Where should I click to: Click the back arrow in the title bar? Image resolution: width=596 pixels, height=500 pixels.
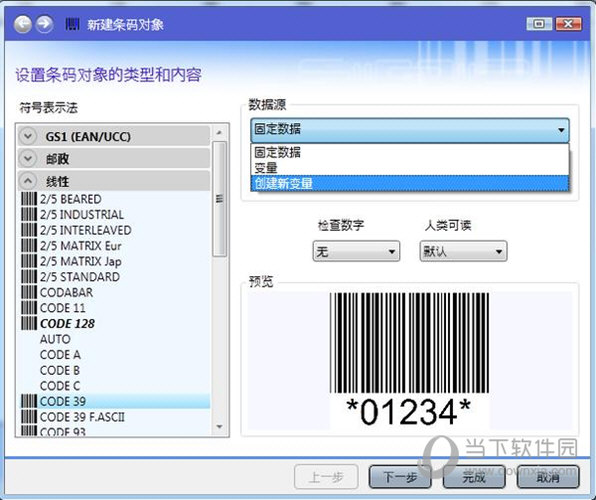[x=23, y=24]
